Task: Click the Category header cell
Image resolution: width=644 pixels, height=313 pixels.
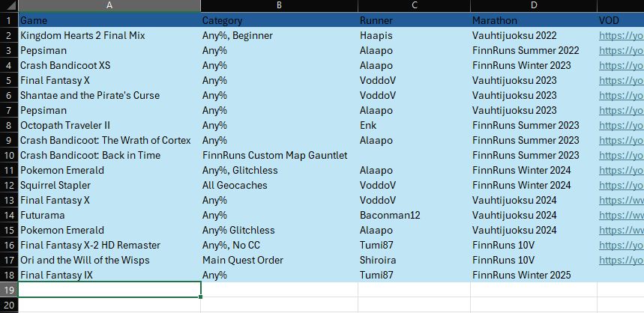Action: tap(279, 20)
